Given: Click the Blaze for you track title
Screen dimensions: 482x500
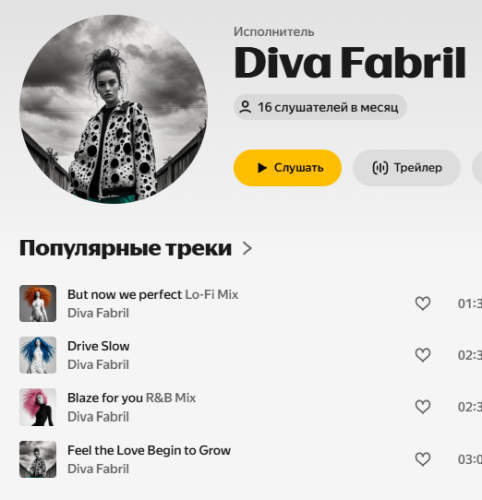Looking at the screenshot, I should point(105,398).
